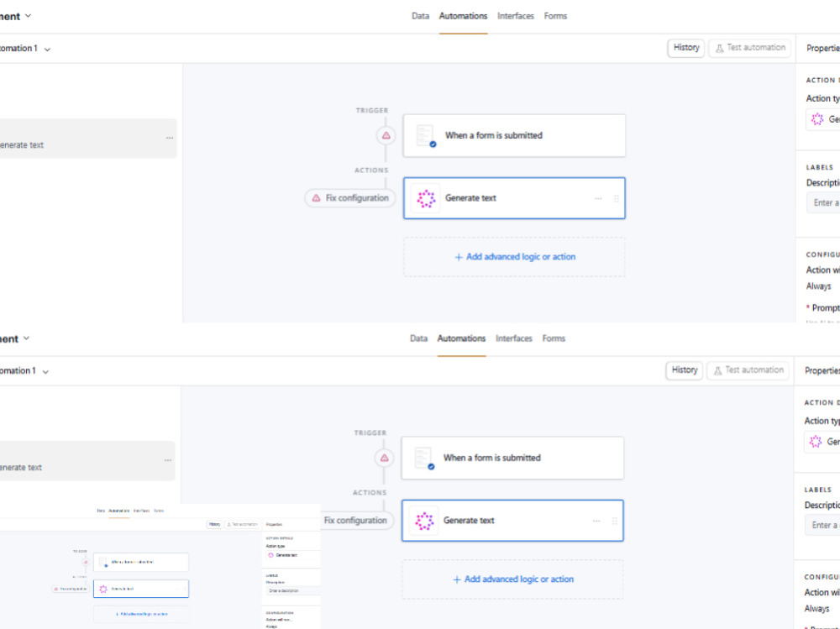Click the Always text in the bottom copy properties
Viewport: 840px width, 629px height.
click(x=817, y=609)
